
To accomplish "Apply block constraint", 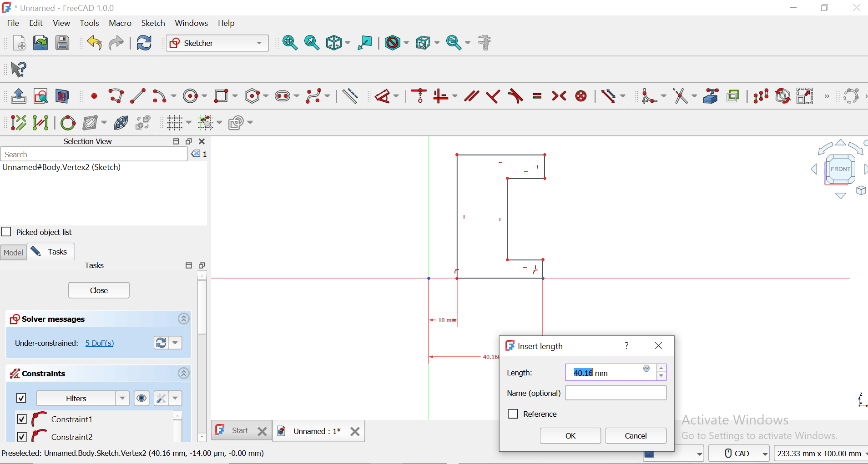I will click(x=581, y=96).
